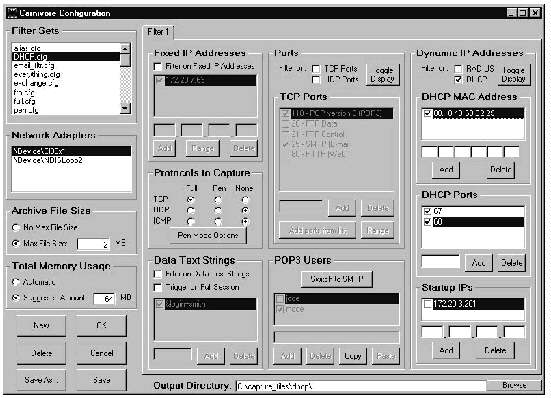
Task: Click the Filter Sets scroll-down arrow
Action: pos(125,109)
